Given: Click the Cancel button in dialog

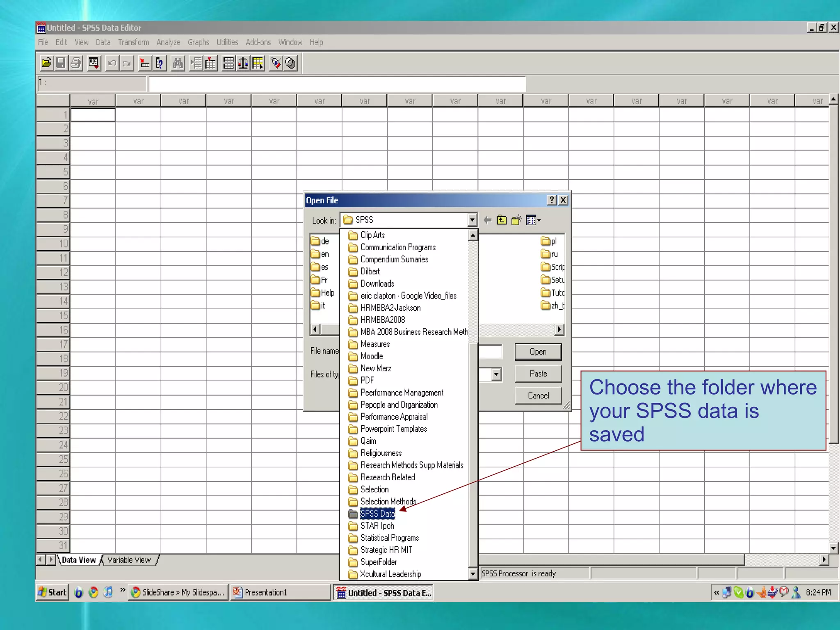Looking at the screenshot, I should point(538,395).
